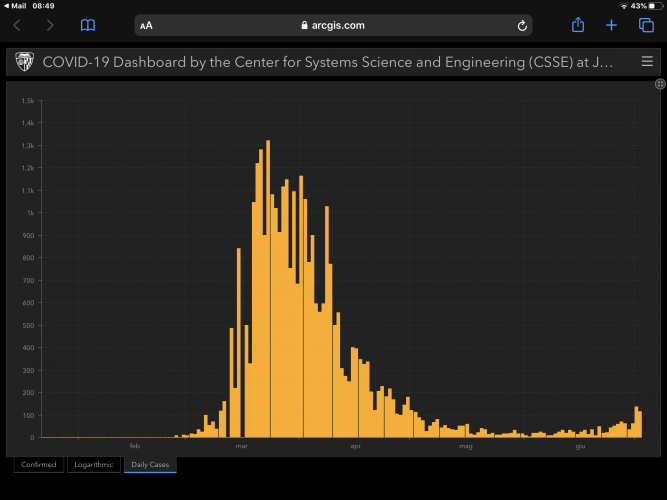Go forward with the Safari forward arrow
The image size is (667, 500).
(50, 25)
